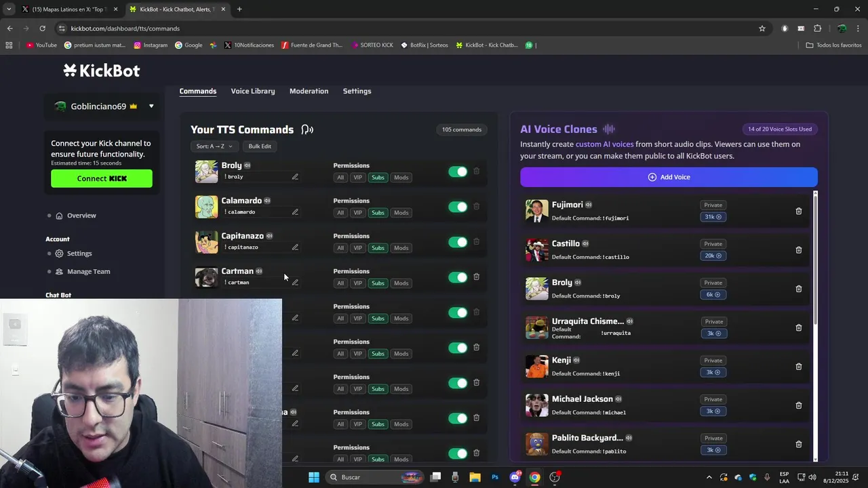Viewport: 868px width, 488px height.
Task: Switch to the Mapas Latinos en X browser tab
Action: (x=70, y=9)
